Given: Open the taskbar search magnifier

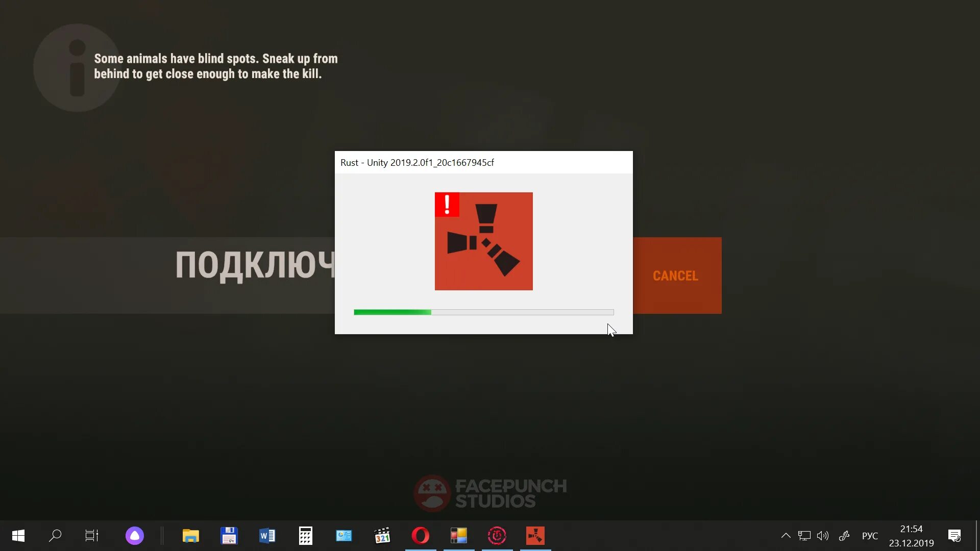Looking at the screenshot, I should [55, 536].
